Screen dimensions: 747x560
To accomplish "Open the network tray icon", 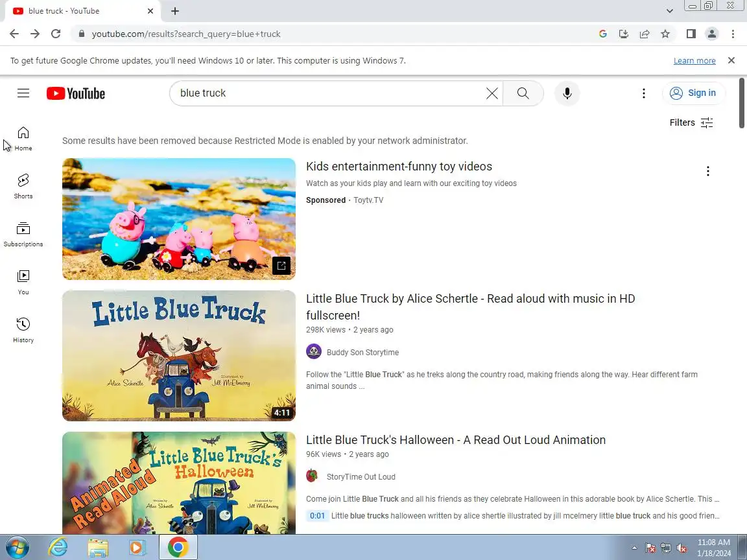I will (666, 548).
